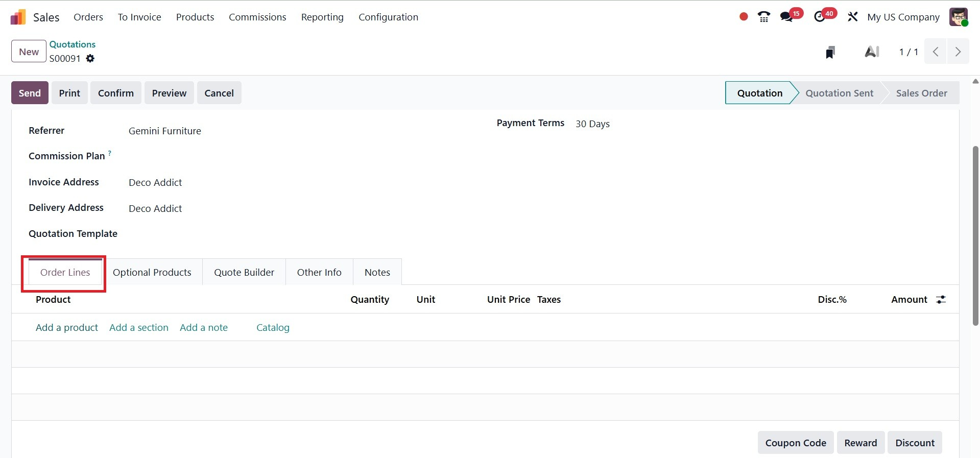Click Add a product link
The width and height of the screenshot is (980, 458).
(x=67, y=327)
